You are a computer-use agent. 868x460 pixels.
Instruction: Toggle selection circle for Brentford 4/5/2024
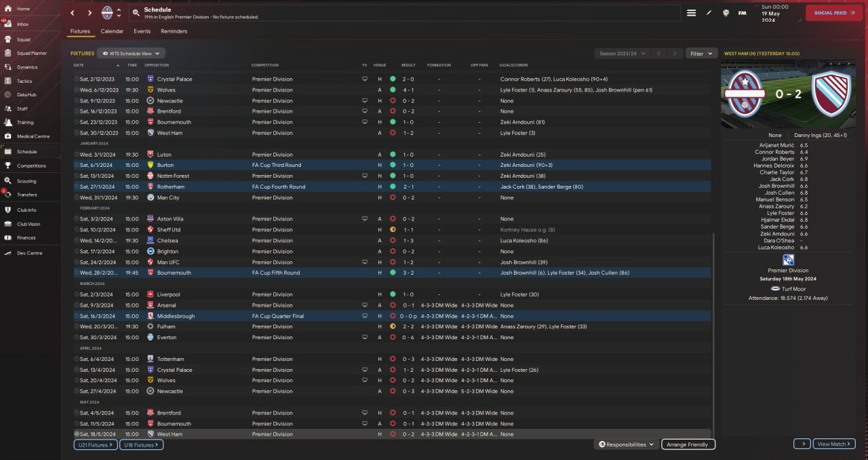(x=77, y=413)
